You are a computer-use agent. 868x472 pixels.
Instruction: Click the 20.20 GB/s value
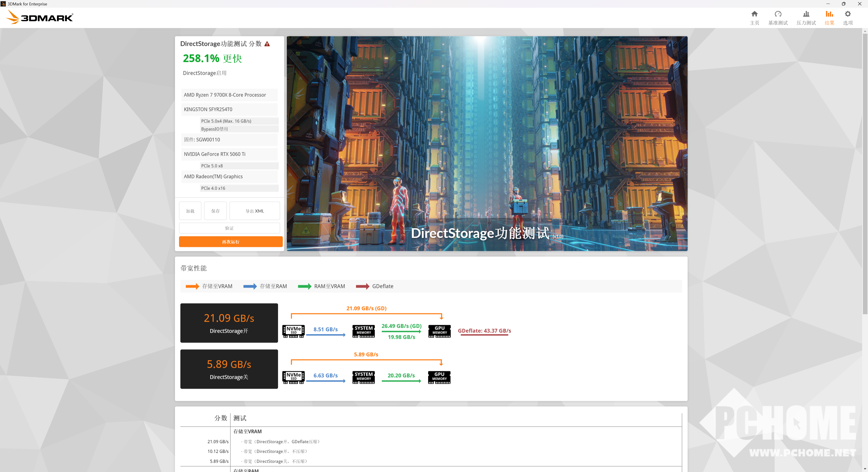pyautogui.click(x=401, y=375)
